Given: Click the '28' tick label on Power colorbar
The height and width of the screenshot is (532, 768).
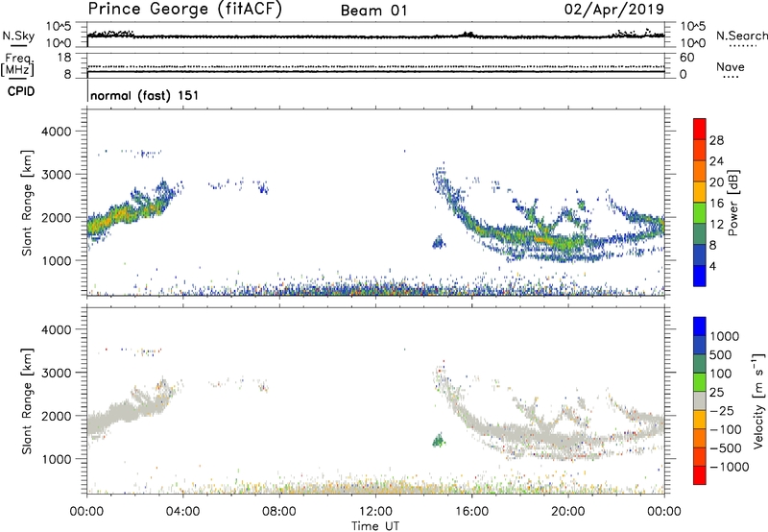Looking at the screenshot, I should tap(716, 140).
